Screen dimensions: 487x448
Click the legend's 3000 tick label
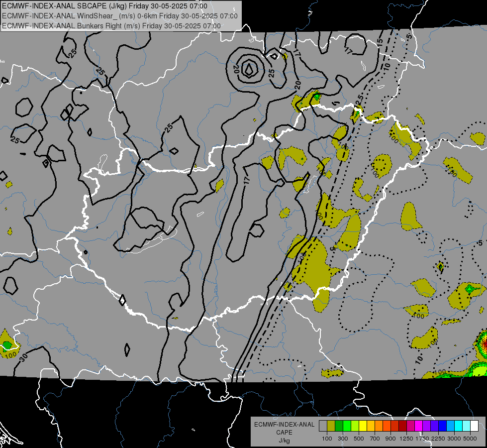(454, 439)
